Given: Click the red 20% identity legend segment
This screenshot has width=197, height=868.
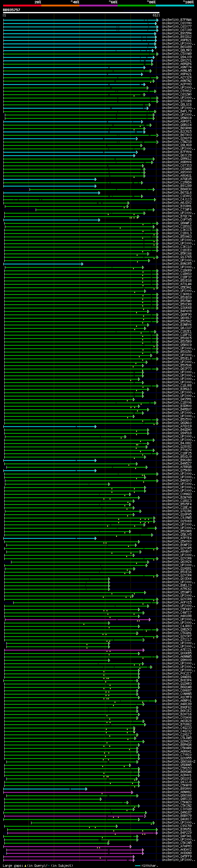Looking at the screenshot, I should pos(22,6).
